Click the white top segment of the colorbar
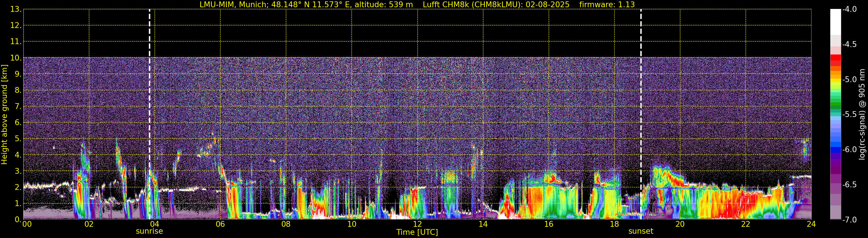The image size is (868, 238). pyautogui.click(x=836, y=22)
